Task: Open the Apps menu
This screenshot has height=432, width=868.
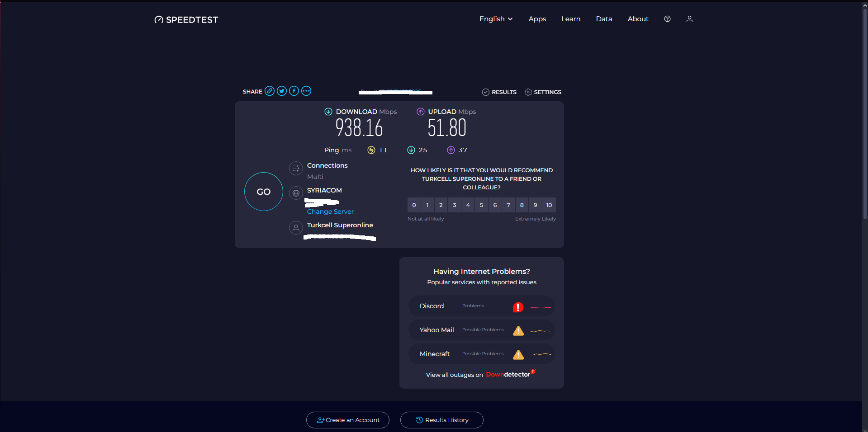Action: (537, 19)
